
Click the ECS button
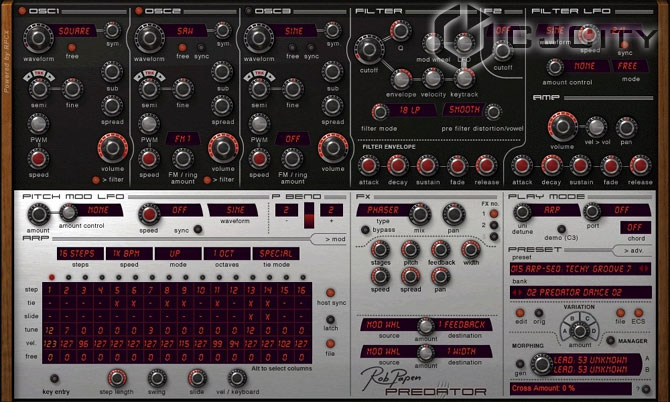click(639, 313)
